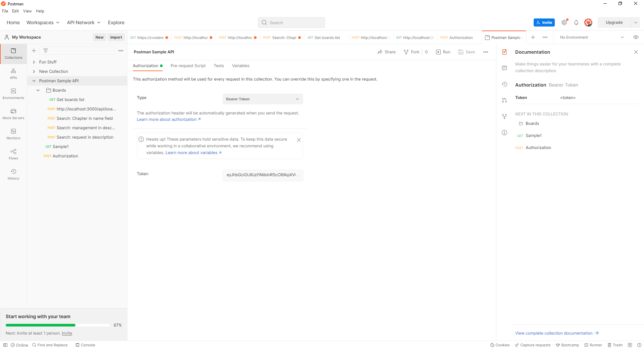Open the Help menu
Image resolution: width=644 pixels, height=349 pixels.
click(x=40, y=11)
